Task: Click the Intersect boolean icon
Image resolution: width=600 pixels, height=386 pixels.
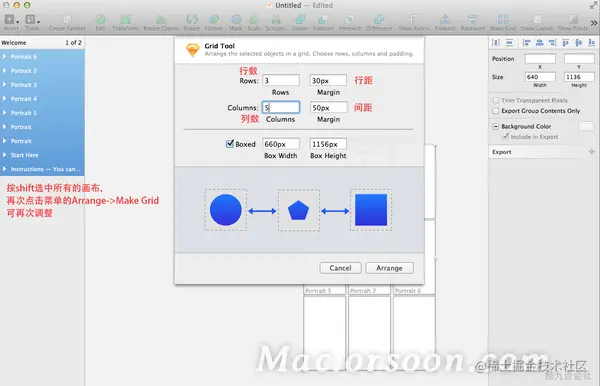Action: coord(349,20)
